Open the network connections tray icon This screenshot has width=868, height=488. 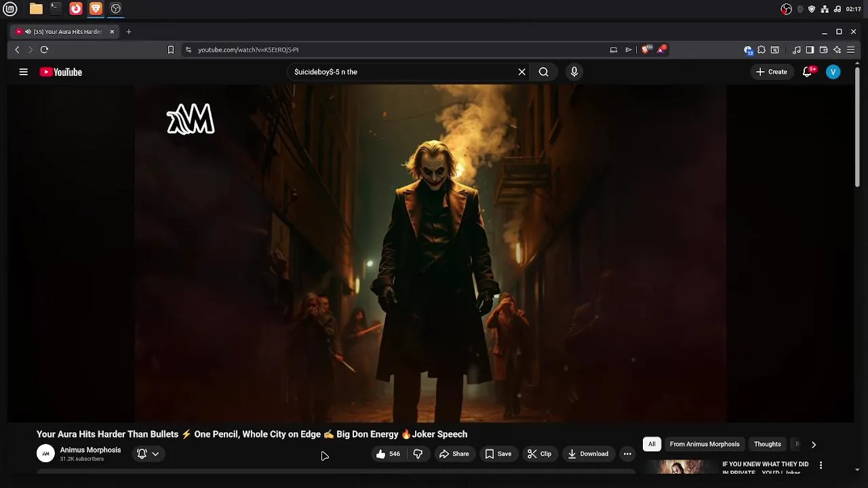[825, 9]
